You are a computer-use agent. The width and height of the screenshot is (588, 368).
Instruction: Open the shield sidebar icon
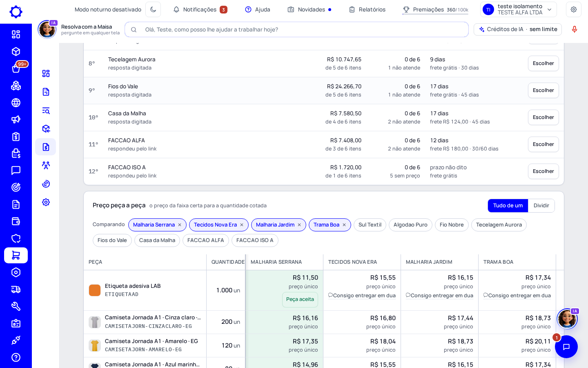tap(16, 238)
